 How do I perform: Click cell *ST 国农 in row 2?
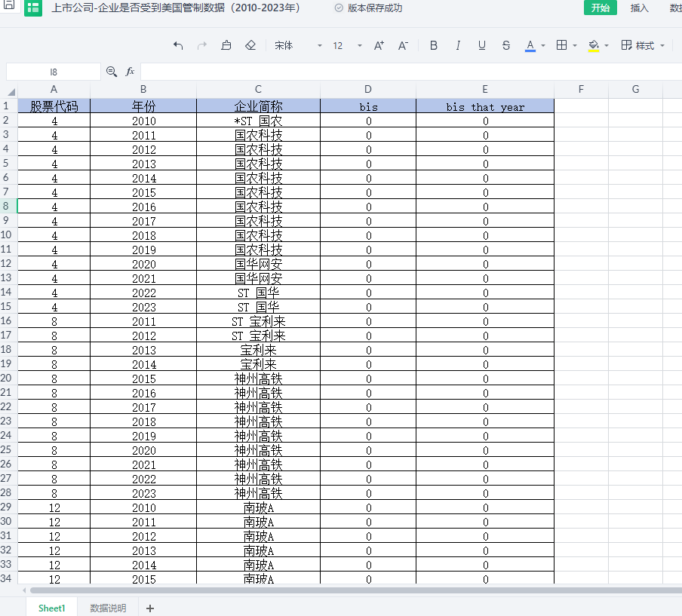pyautogui.click(x=258, y=121)
